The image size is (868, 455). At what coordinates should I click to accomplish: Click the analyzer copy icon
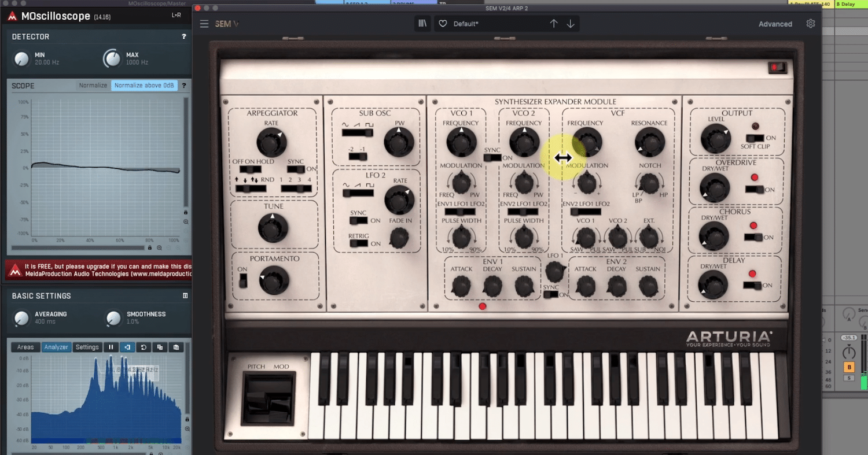click(160, 347)
